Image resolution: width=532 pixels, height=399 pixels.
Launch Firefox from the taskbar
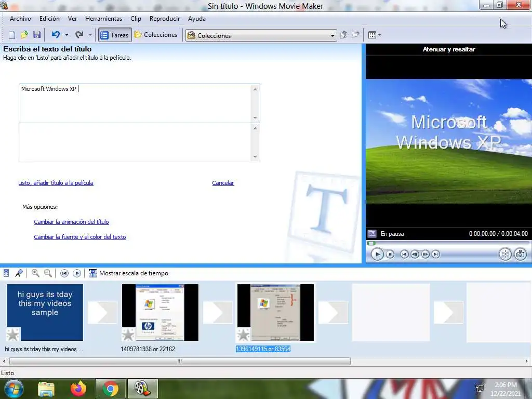78,389
